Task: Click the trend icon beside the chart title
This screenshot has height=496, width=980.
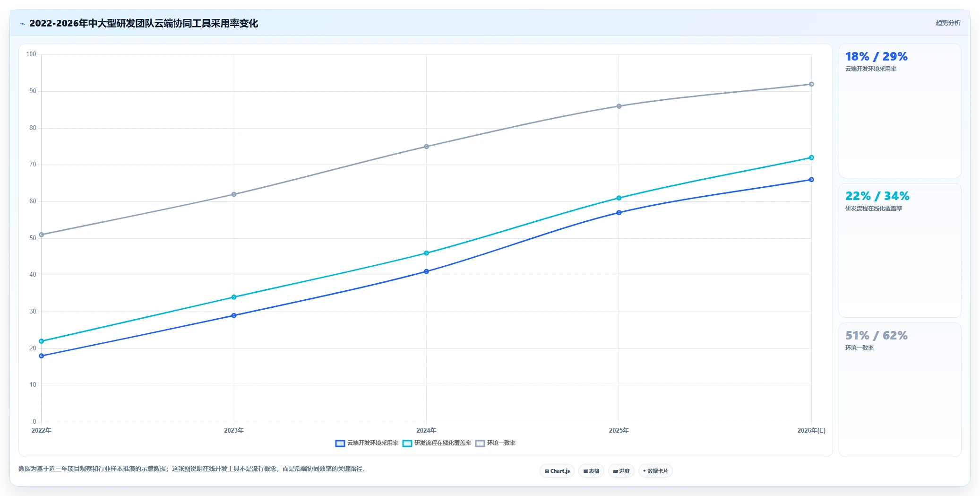Action: tap(22, 24)
